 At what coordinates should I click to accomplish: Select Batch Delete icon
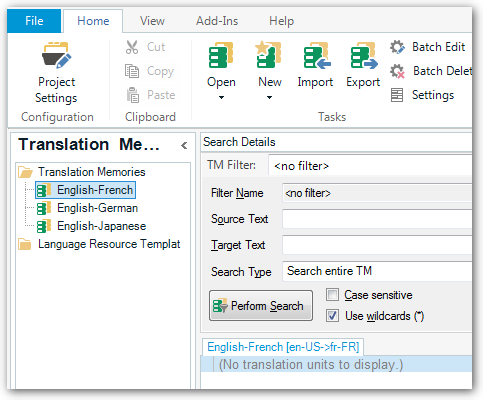(397, 71)
